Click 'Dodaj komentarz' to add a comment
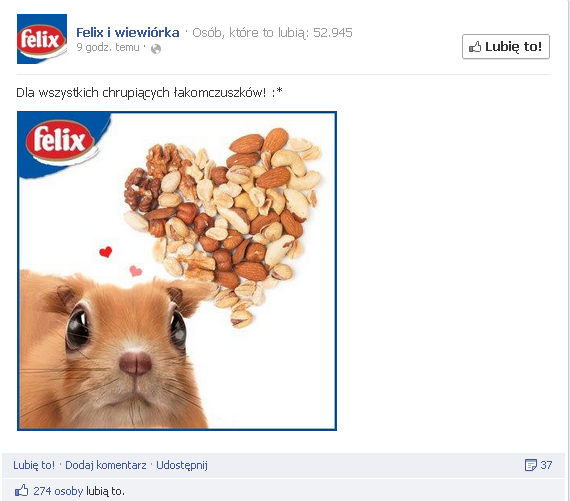 [x=106, y=465]
